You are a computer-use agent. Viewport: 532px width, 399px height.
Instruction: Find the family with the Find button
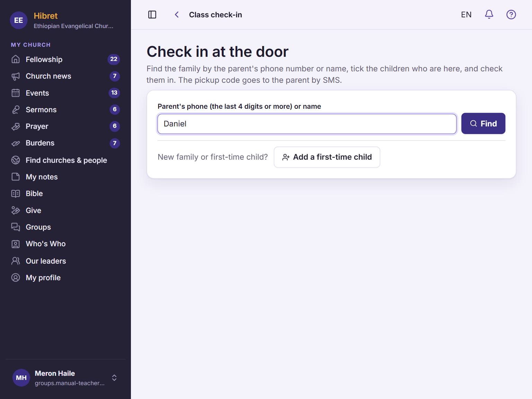[483, 124]
